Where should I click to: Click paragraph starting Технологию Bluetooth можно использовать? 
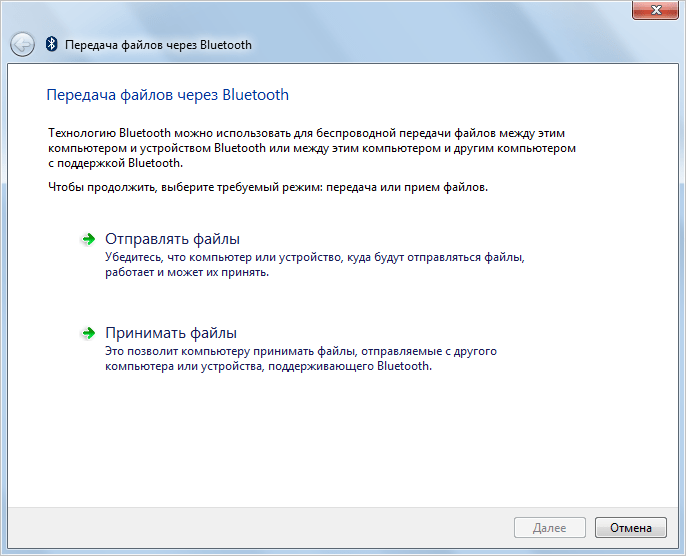pyautogui.click(x=312, y=148)
